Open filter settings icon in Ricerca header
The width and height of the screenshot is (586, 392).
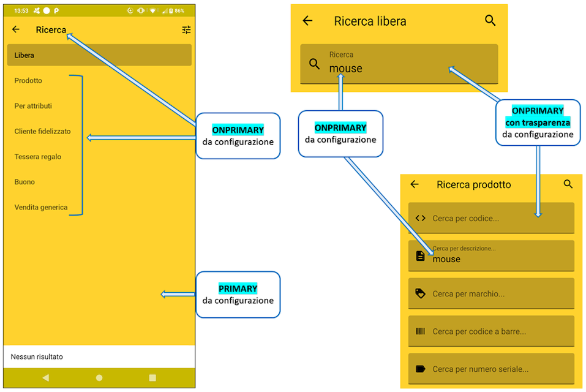coord(186,29)
